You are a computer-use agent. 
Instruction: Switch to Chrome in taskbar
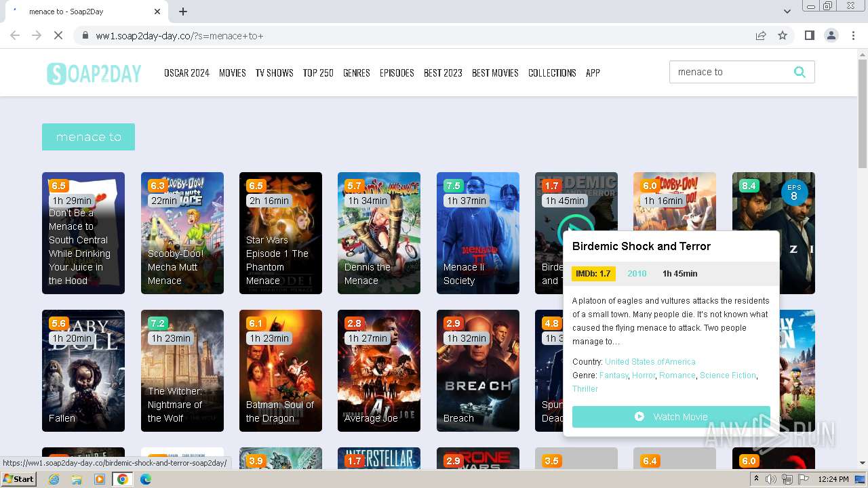click(x=122, y=479)
